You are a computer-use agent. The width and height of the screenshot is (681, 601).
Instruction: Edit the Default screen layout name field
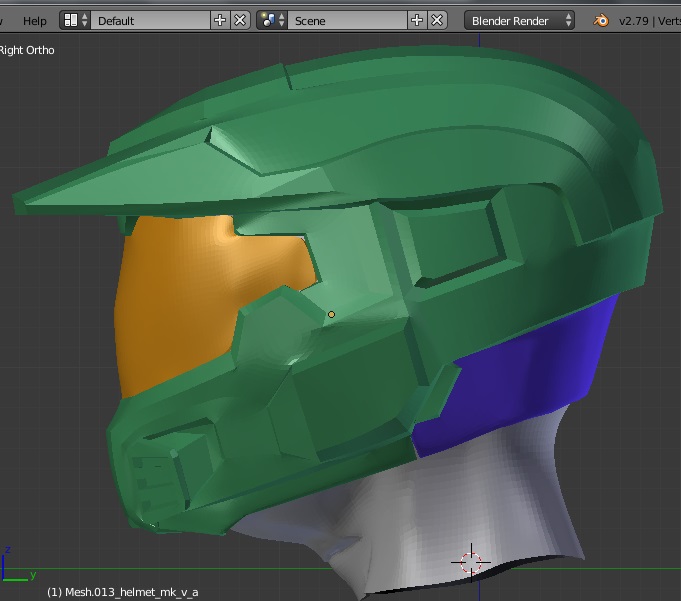(150, 20)
